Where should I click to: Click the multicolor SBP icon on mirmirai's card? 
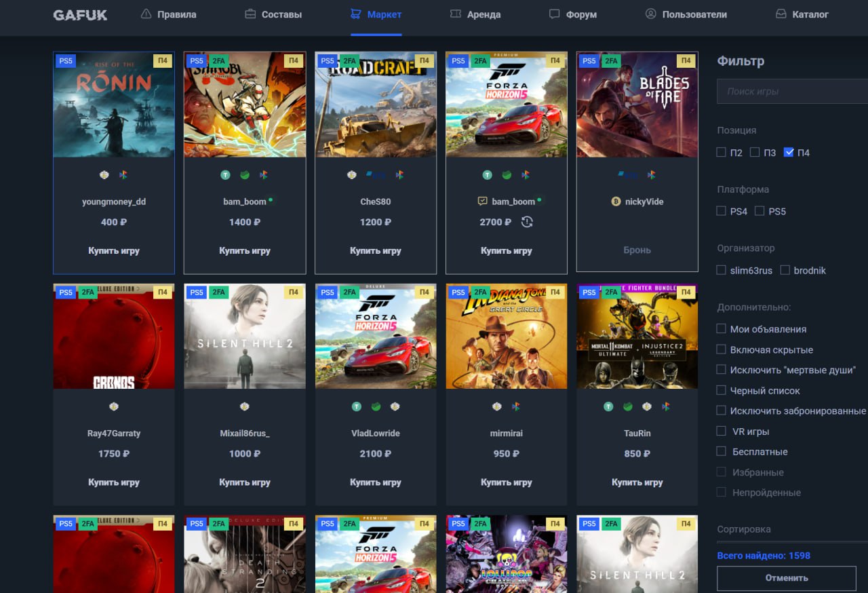pyautogui.click(x=516, y=406)
